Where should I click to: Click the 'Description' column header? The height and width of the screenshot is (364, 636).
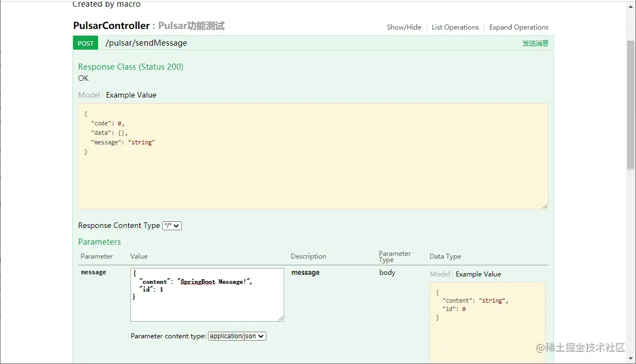308,256
